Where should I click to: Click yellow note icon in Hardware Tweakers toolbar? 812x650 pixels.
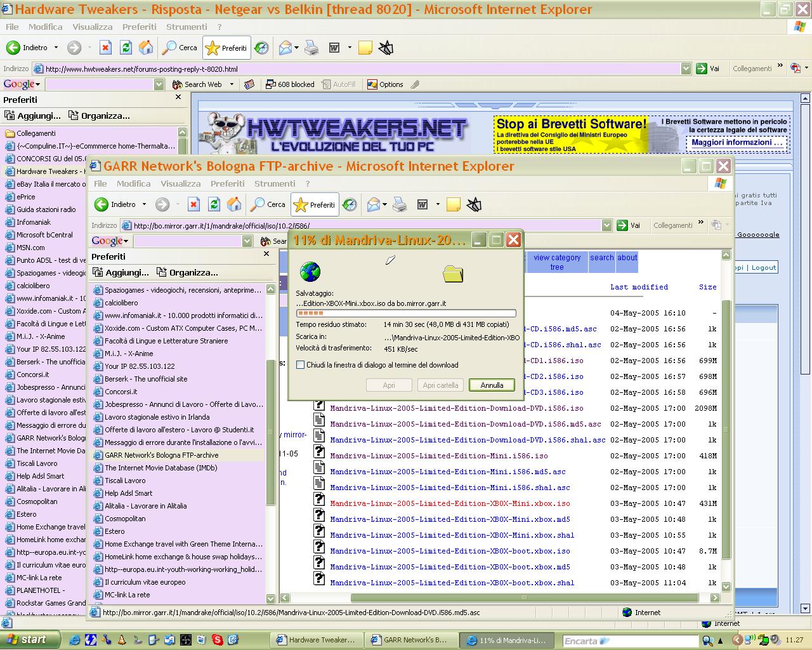pyautogui.click(x=365, y=48)
